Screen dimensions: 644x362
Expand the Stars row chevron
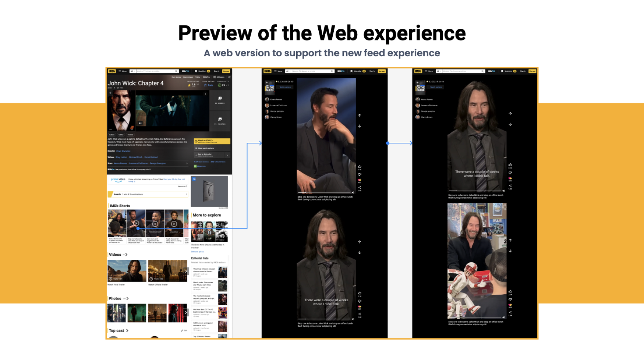click(x=187, y=163)
